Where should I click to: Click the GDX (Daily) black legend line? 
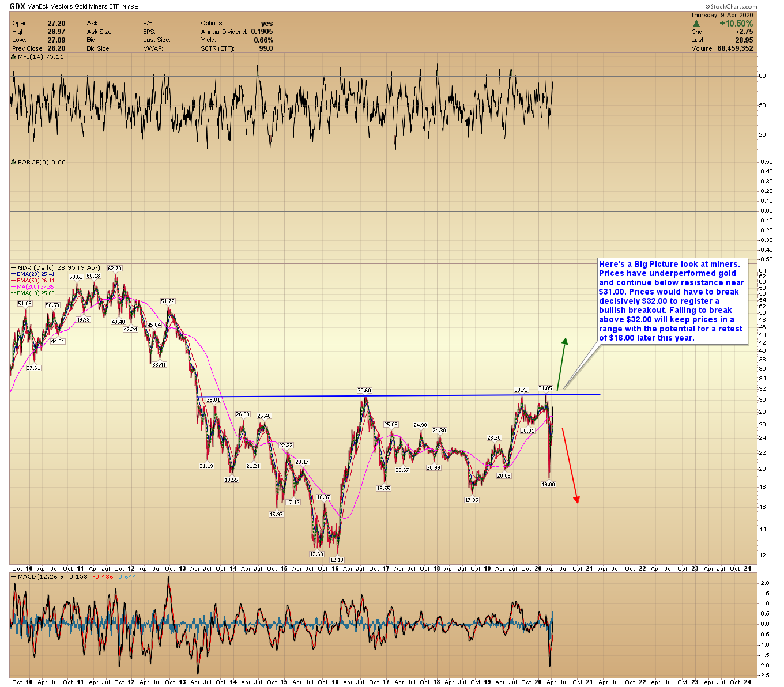pos(14,268)
